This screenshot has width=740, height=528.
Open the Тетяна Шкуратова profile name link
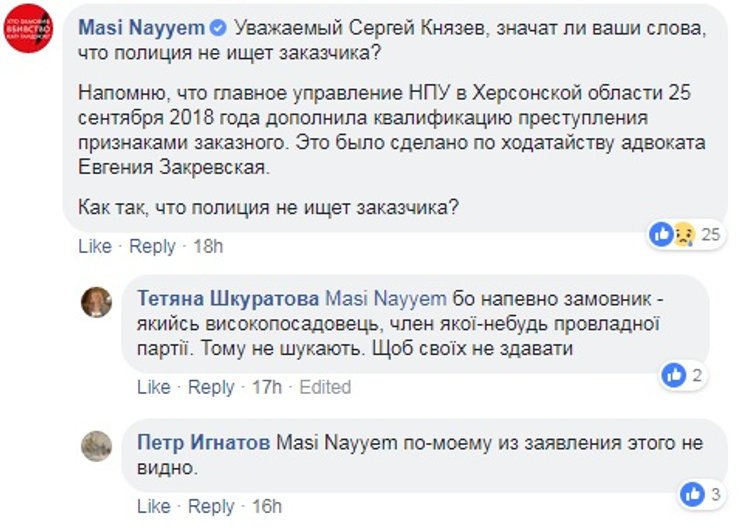coord(227,299)
